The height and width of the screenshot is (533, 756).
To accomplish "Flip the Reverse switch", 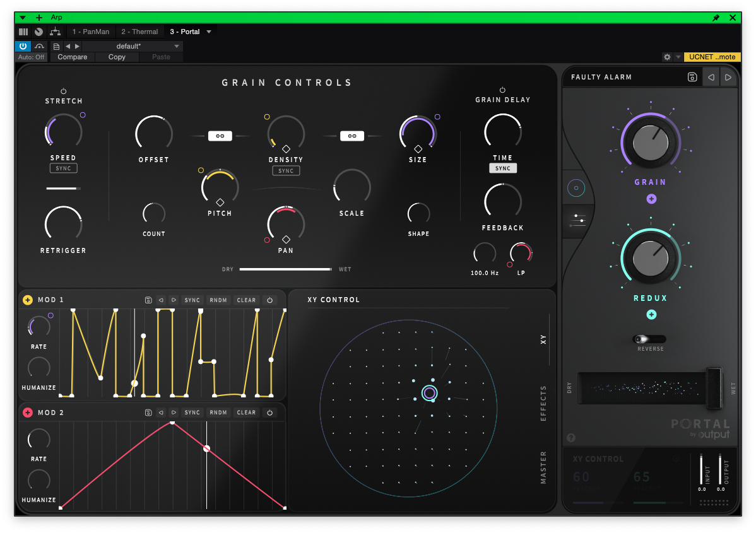I will pyautogui.click(x=649, y=339).
